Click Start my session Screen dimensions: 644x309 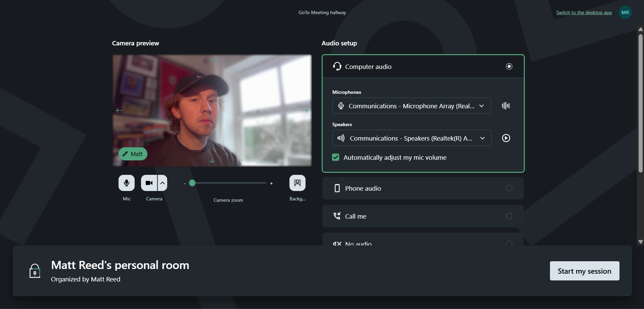[584, 271]
